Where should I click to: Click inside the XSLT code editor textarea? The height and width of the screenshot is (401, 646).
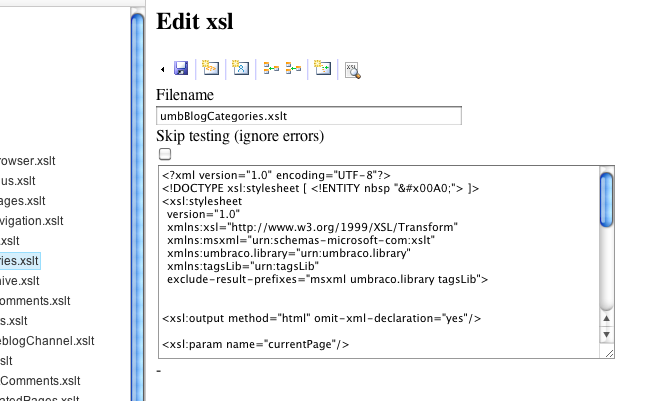click(380, 260)
